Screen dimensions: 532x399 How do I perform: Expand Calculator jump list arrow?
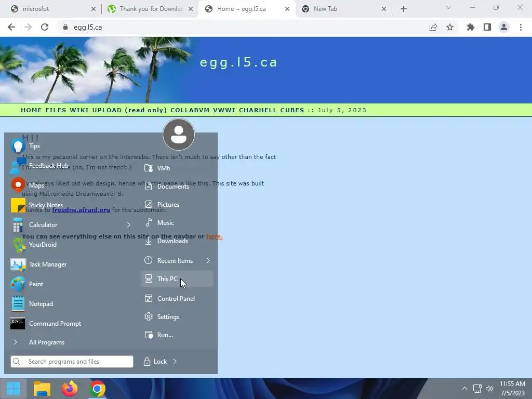pos(129,224)
